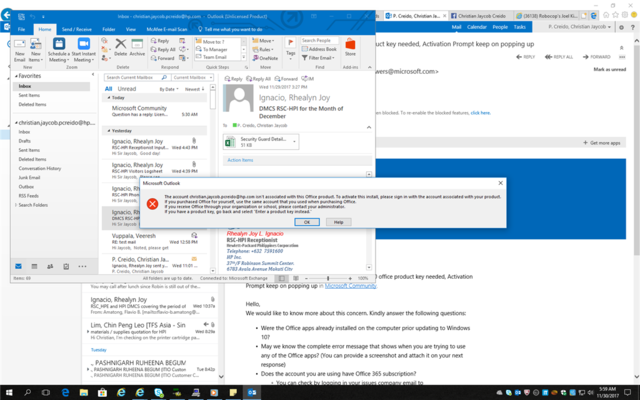640x400 pixels.
Task: Switch to Calendar view icon in navigation bar
Action: [34, 267]
